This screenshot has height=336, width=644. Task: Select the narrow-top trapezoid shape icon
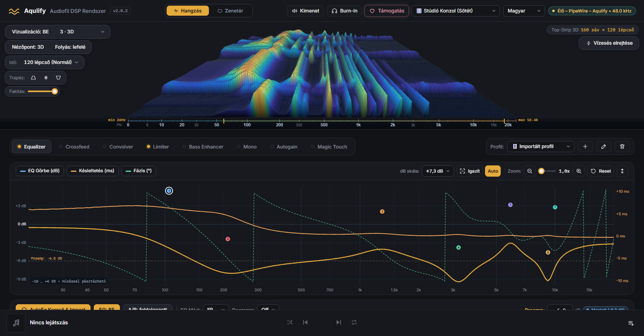pos(33,78)
